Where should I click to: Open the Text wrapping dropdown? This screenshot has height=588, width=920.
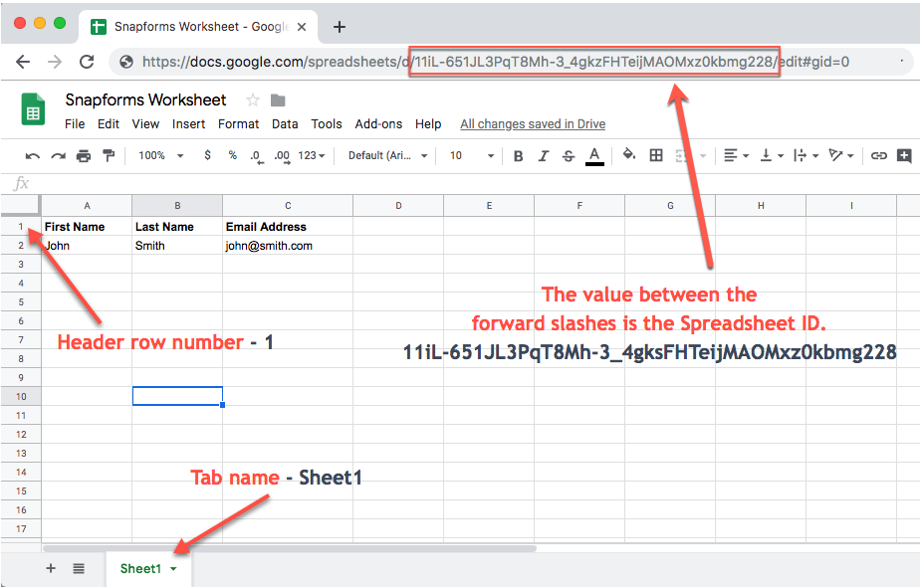806,156
